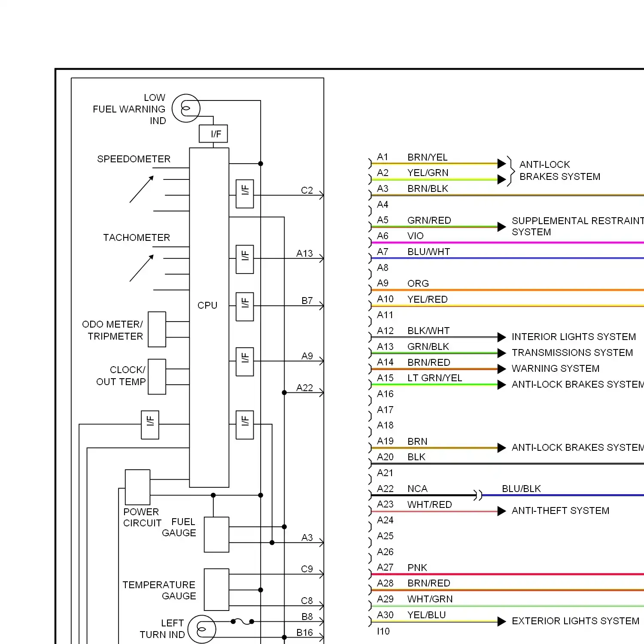Click the POWER CIRCUIT box

137,487
